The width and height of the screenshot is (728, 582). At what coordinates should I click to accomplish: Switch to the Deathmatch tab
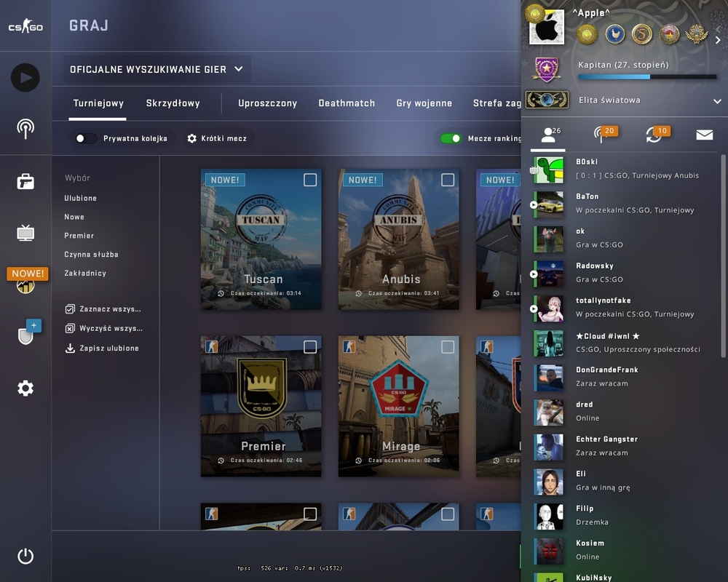(x=347, y=103)
